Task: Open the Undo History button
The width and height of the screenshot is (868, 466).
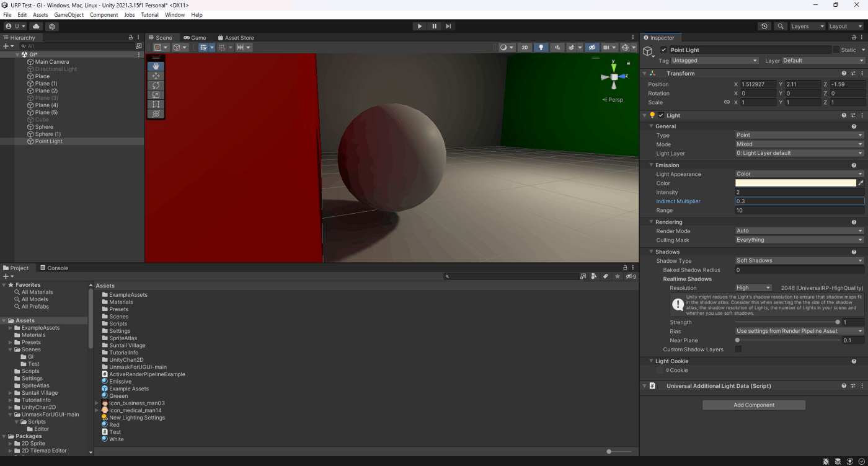Action: click(764, 27)
